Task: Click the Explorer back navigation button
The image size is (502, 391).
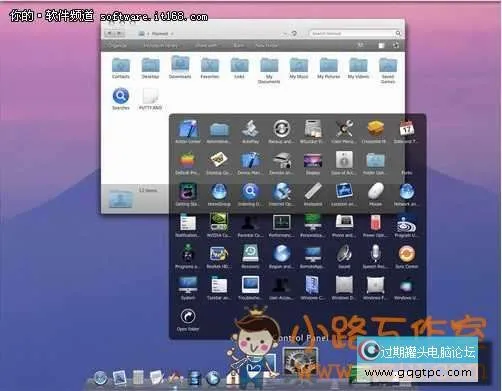Action: [x=110, y=33]
